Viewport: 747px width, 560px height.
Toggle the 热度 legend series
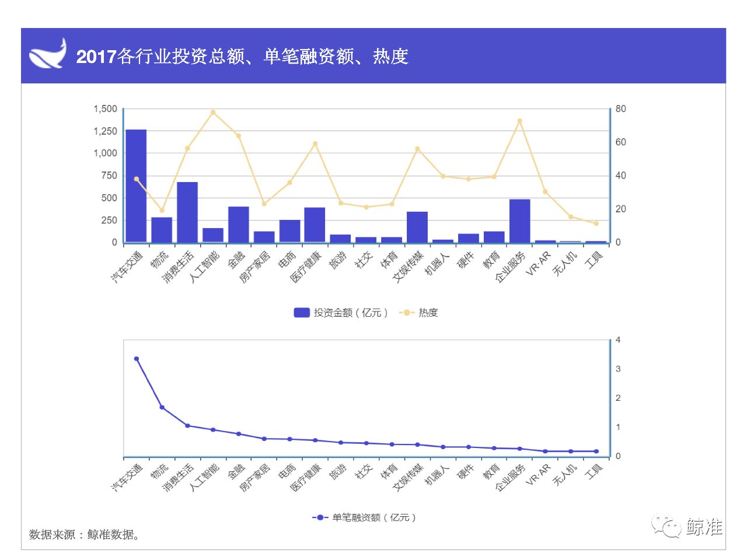418,313
